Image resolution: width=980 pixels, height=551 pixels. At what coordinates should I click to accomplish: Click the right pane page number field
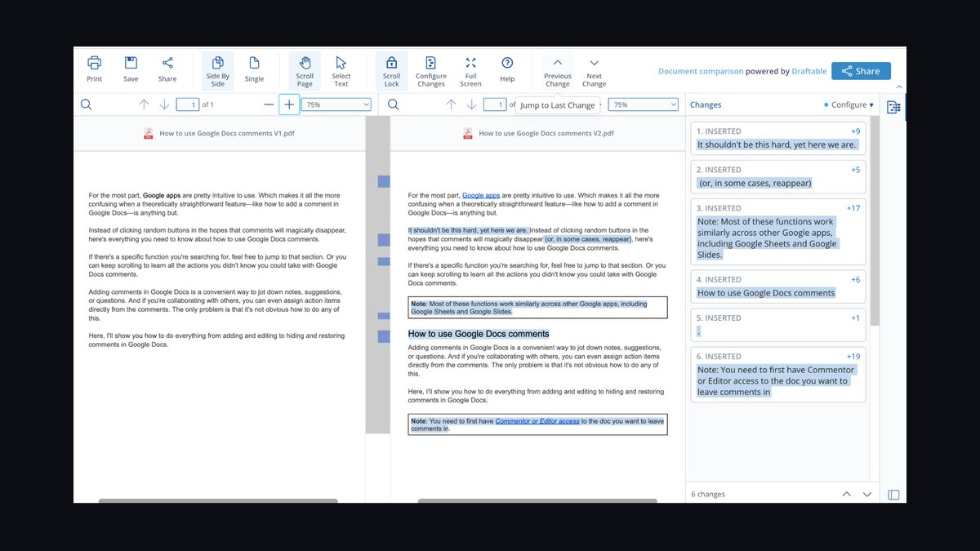click(x=495, y=104)
